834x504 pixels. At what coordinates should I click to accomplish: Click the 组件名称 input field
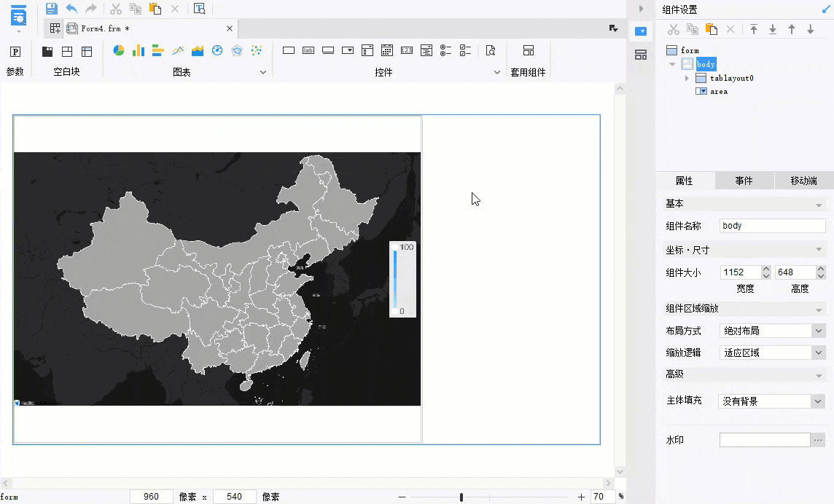(x=772, y=226)
